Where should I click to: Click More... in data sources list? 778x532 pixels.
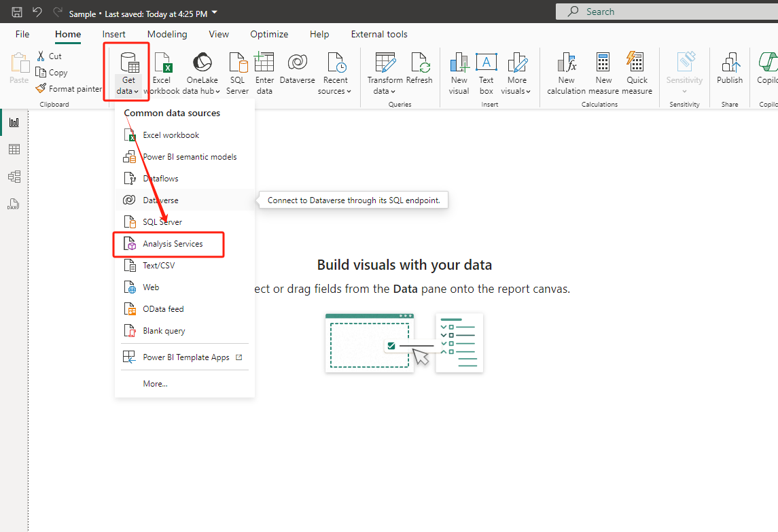[185, 384]
